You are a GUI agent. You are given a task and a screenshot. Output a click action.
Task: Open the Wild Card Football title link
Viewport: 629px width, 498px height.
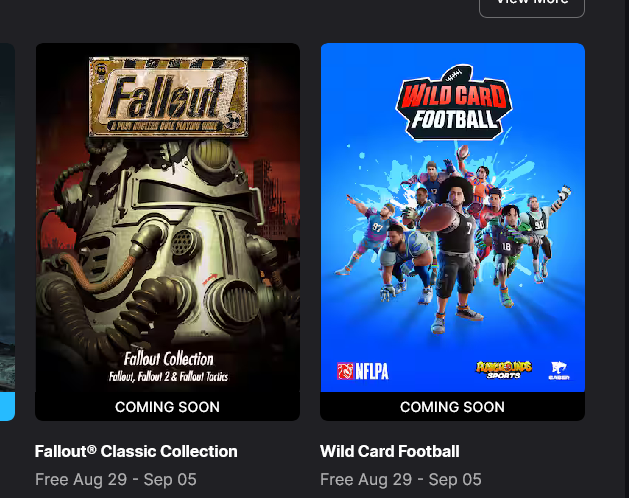[x=390, y=451]
